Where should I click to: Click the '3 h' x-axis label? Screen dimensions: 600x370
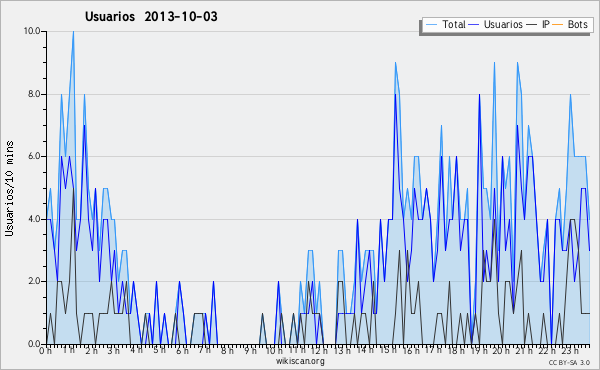(x=114, y=351)
